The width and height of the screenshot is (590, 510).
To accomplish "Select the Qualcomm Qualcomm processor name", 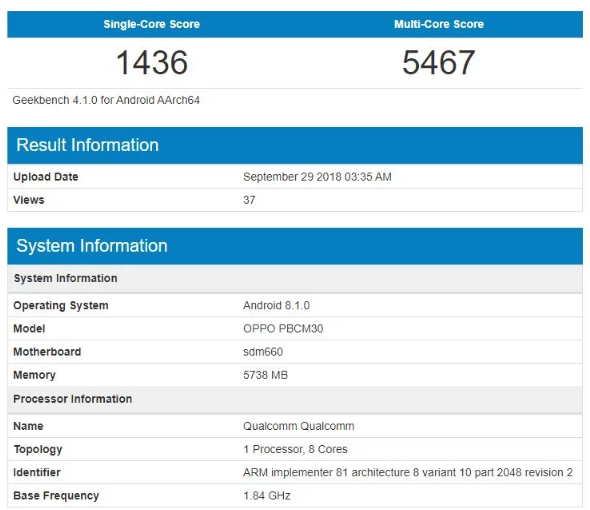I will point(298,426).
